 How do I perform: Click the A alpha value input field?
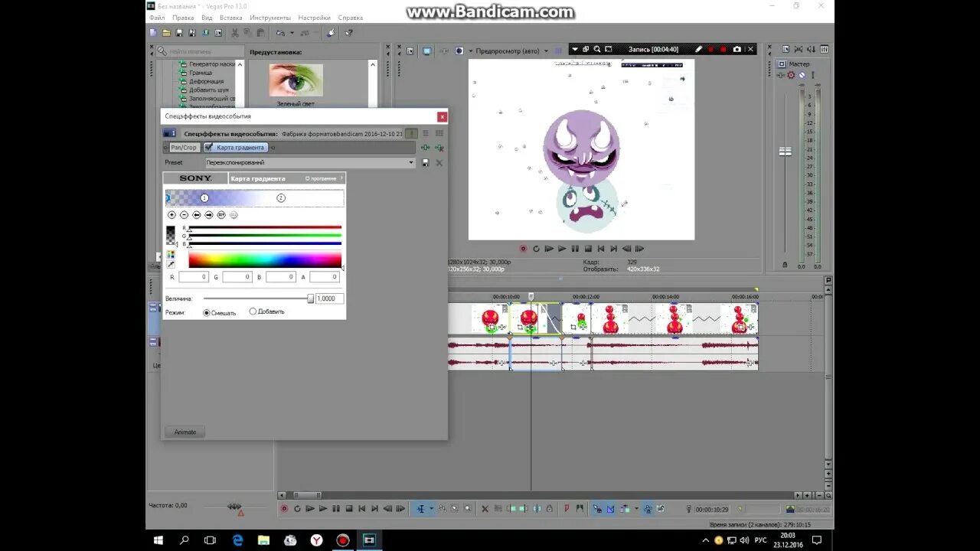[x=325, y=277]
